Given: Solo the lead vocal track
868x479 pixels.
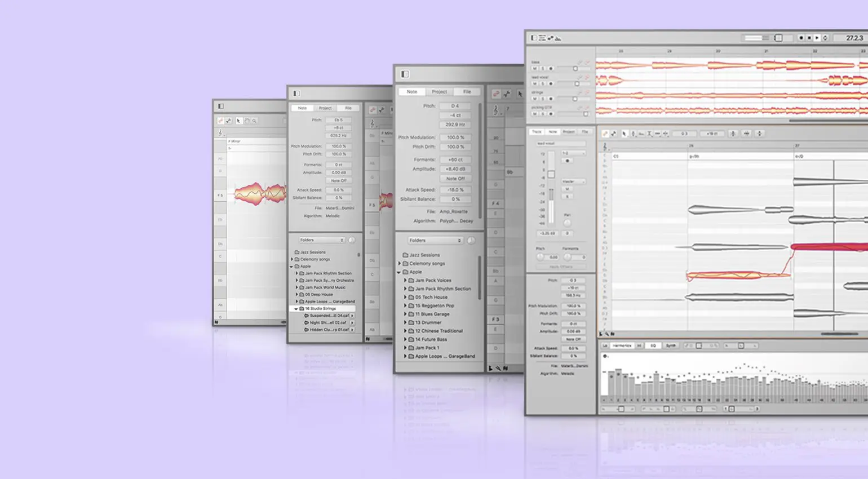Looking at the screenshot, I should click(x=543, y=83).
